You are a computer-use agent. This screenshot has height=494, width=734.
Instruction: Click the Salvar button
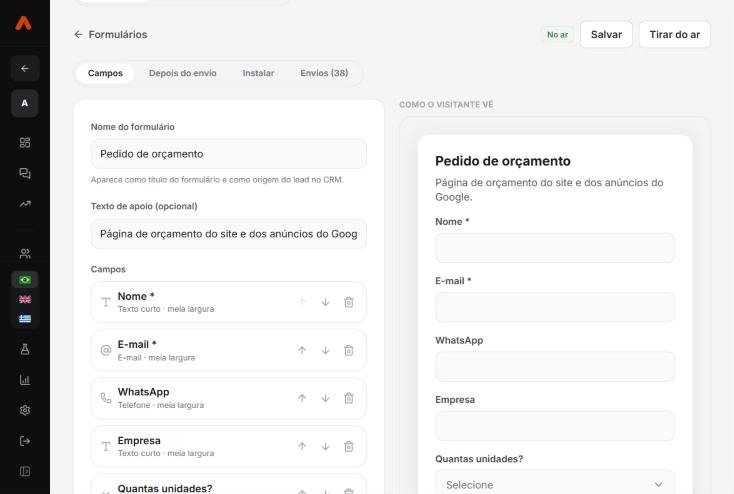click(x=606, y=34)
